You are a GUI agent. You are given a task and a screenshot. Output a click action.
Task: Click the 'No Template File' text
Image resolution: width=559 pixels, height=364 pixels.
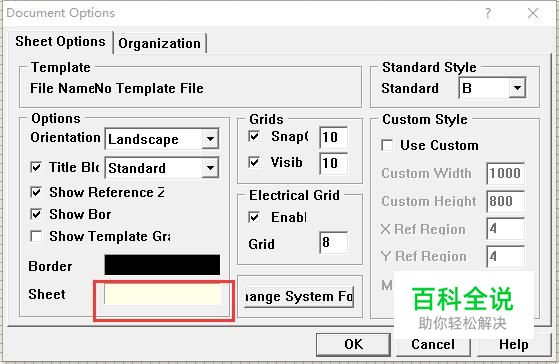tap(149, 88)
